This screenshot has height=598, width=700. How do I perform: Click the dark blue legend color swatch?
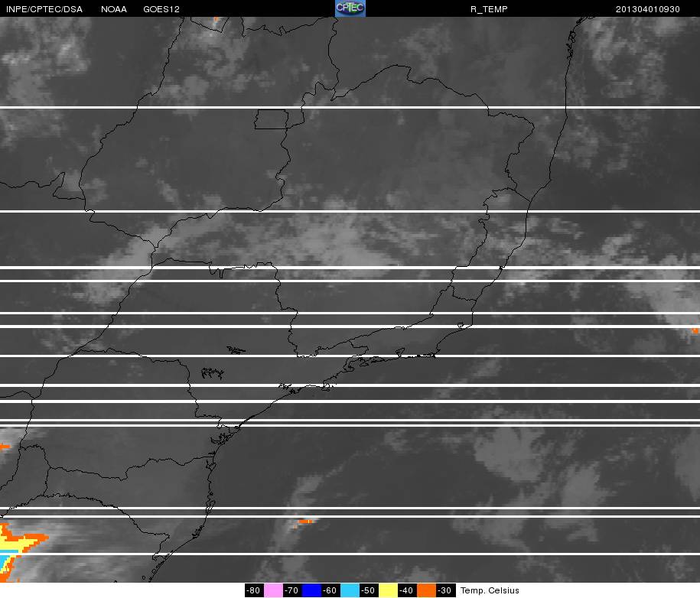pos(311,590)
